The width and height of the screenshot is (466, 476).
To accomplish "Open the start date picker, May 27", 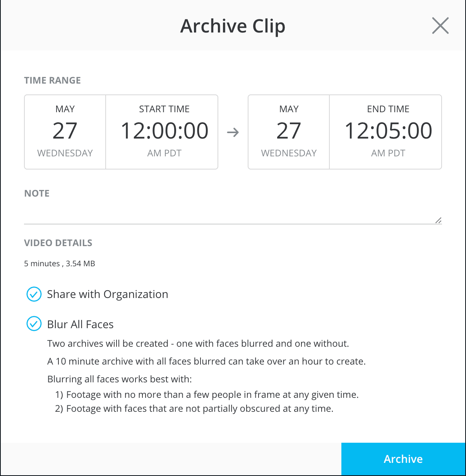I will pos(65,132).
